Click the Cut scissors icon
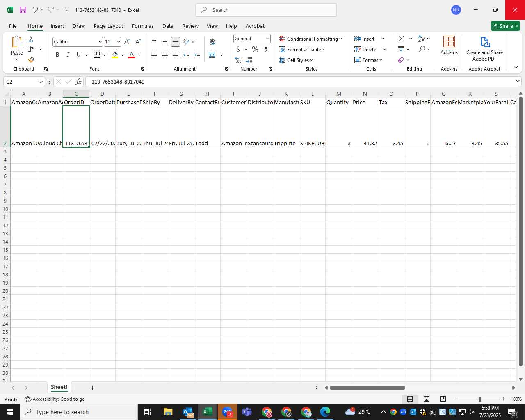The width and height of the screenshot is (525, 420). click(31, 39)
